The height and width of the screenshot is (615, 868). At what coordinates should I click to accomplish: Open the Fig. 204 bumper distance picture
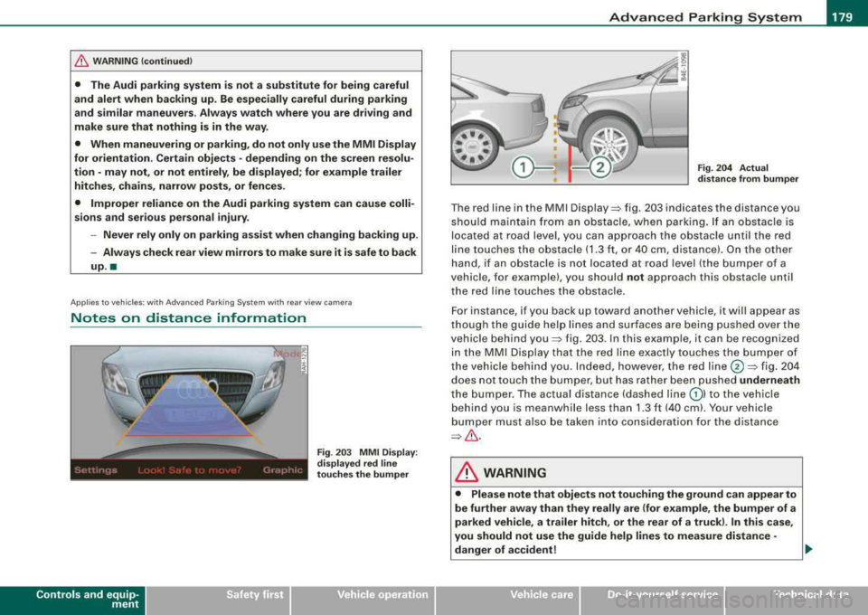click(570, 118)
